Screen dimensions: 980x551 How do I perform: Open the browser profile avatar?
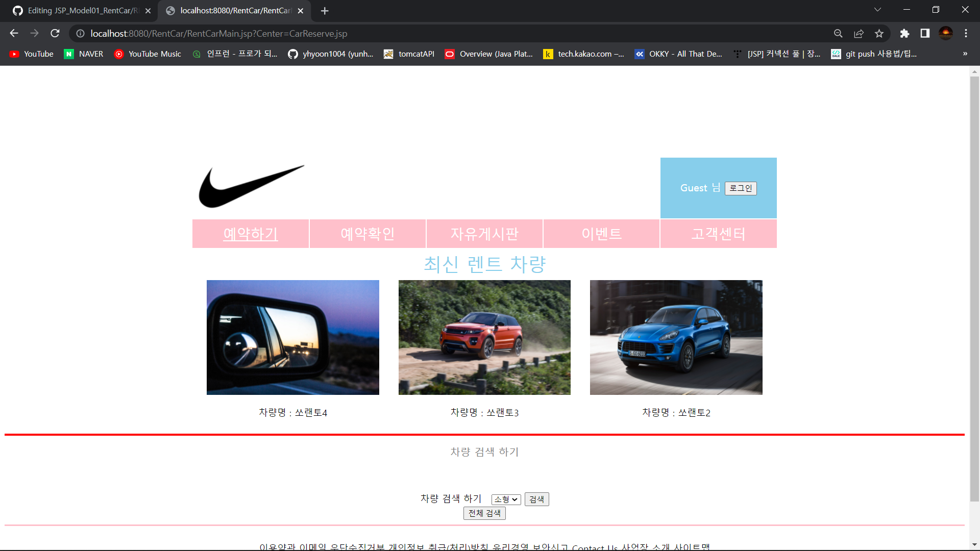pyautogui.click(x=946, y=33)
